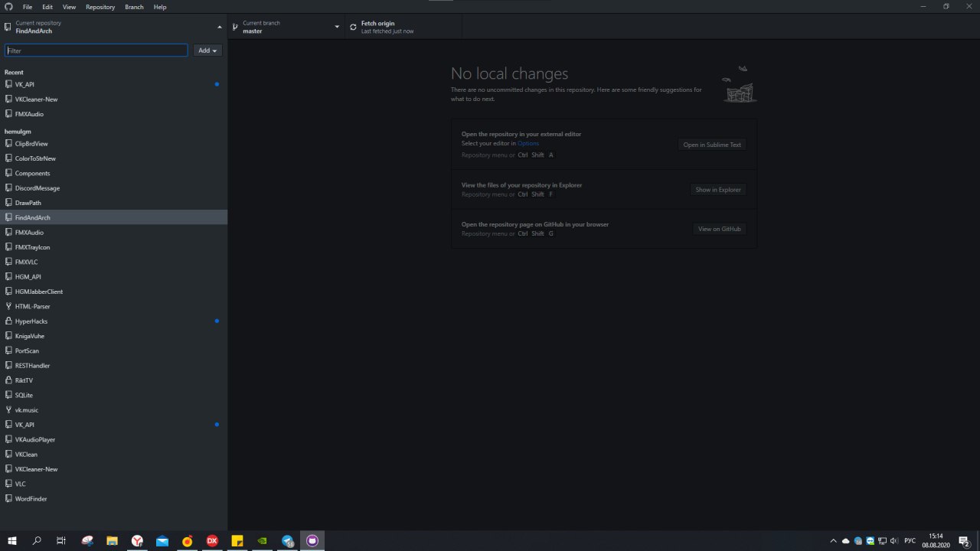Screen dimensions: 980x551
Task: Select the PortScan repository
Action: pyautogui.click(x=113, y=350)
